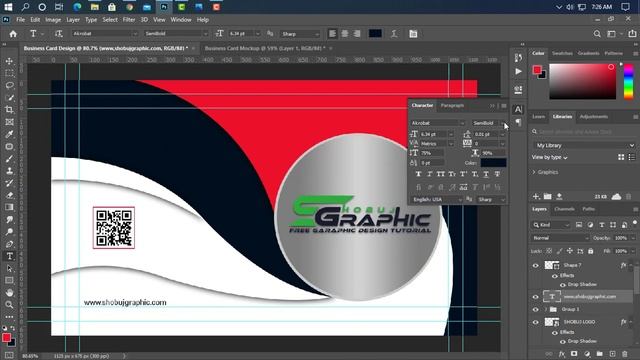Click the foreground color swatch in toolbar
The width and height of the screenshot is (640, 360).
pyautogui.click(x=6, y=338)
